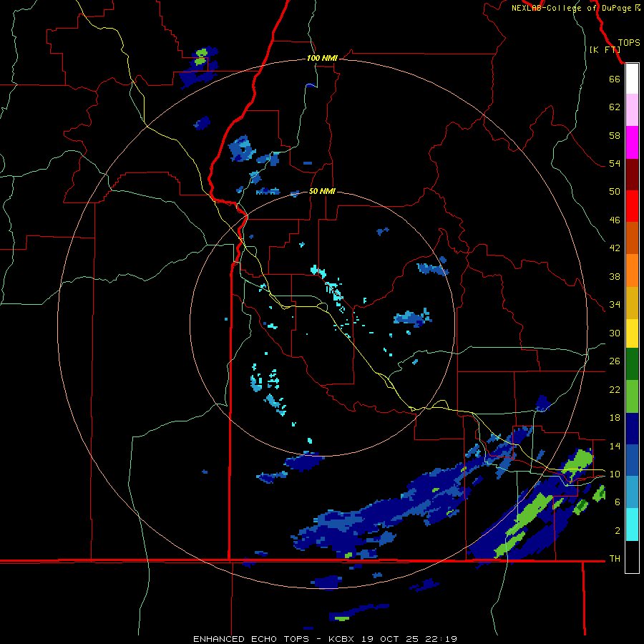Select the light pink legend color band
Image resolution: width=644 pixels, height=644 pixels.
(x=632, y=110)
